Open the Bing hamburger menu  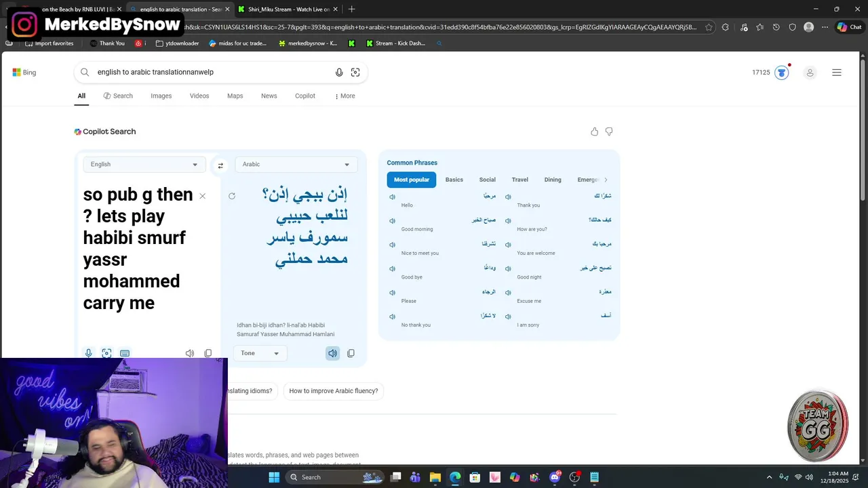click(x=837, y=73)
